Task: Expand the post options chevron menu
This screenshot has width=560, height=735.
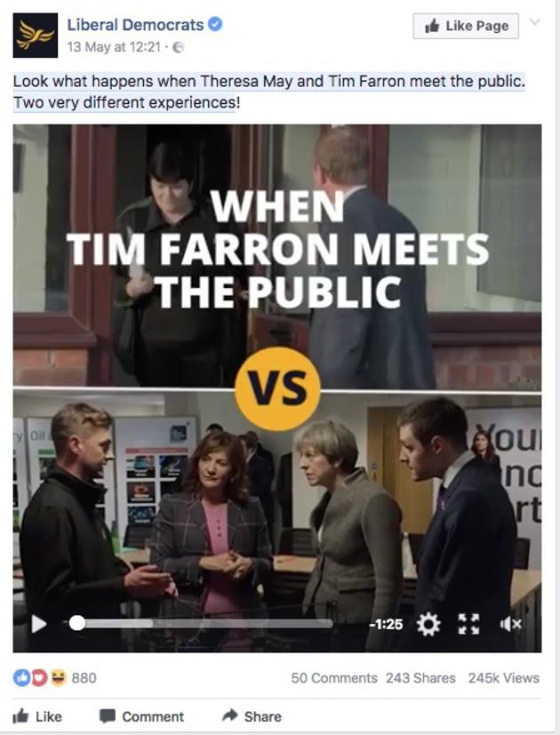Action: click(535, 21)
